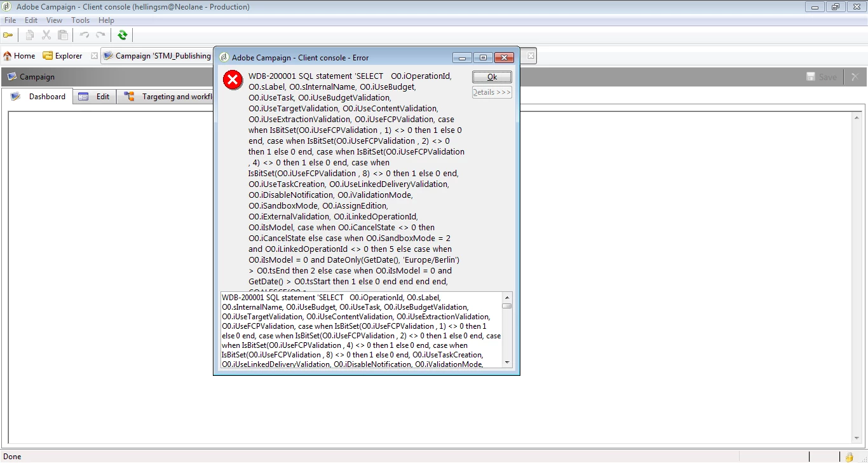The image size is (868, 463).
Task: Restore down the main console window
Action: 836,7
